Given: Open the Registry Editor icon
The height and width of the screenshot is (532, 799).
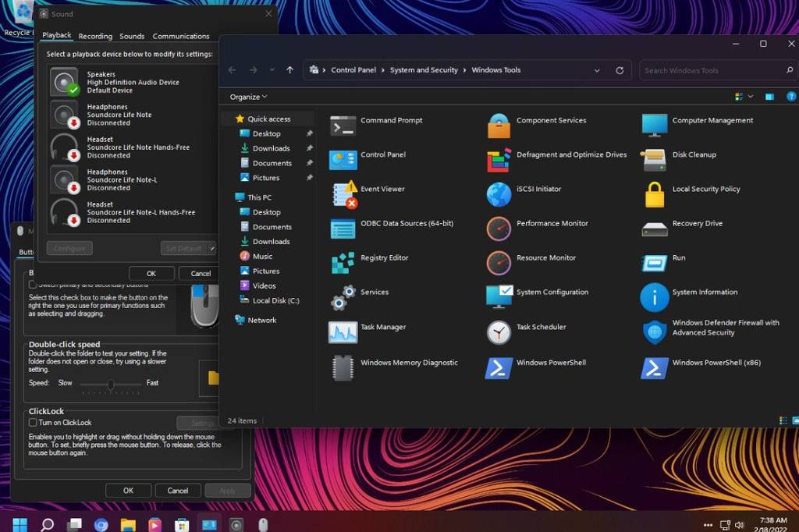Looking at the screenshot, I should 343,263.
